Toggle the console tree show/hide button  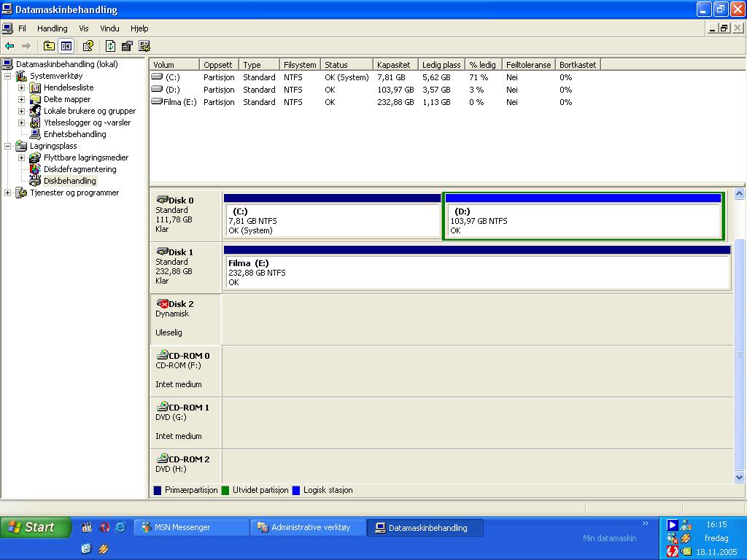pyautogui.click(x=66, y=46)
